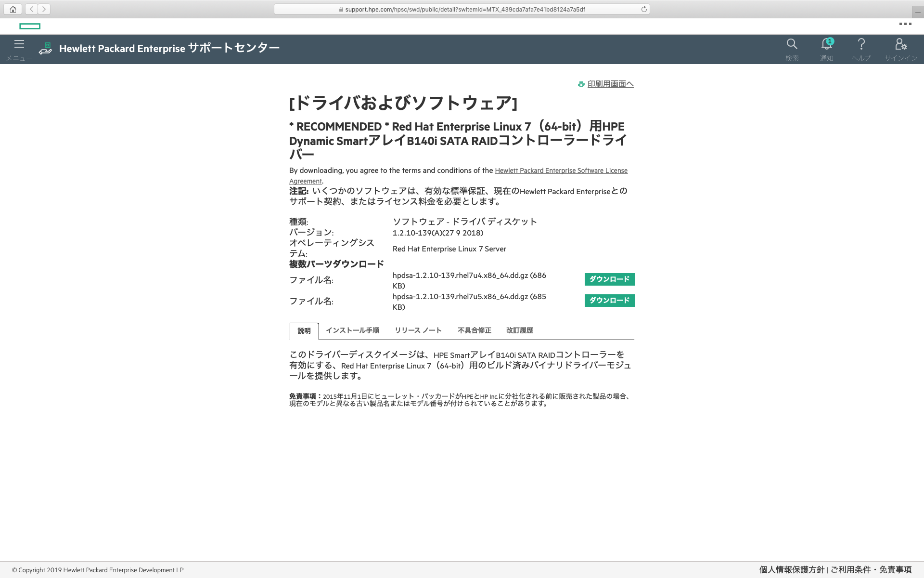Open the three-dot overflow menu
Viewport: 924px width, 578px height.
[905, 24]
